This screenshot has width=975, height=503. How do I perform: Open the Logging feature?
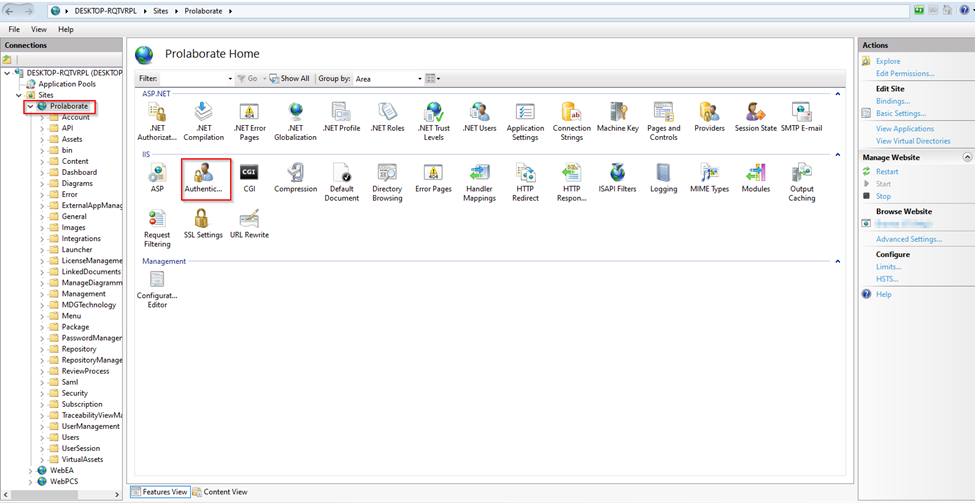click(x=663, y=178)
